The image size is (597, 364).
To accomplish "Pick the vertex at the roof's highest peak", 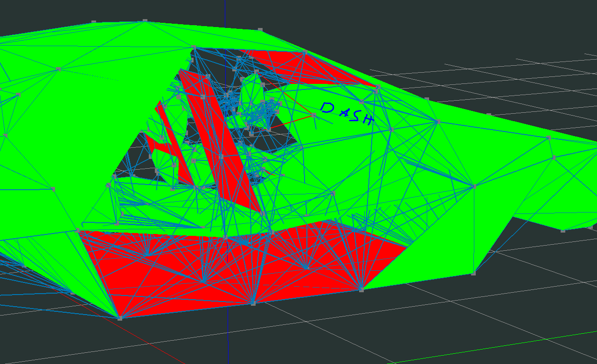I will (145, 21).
